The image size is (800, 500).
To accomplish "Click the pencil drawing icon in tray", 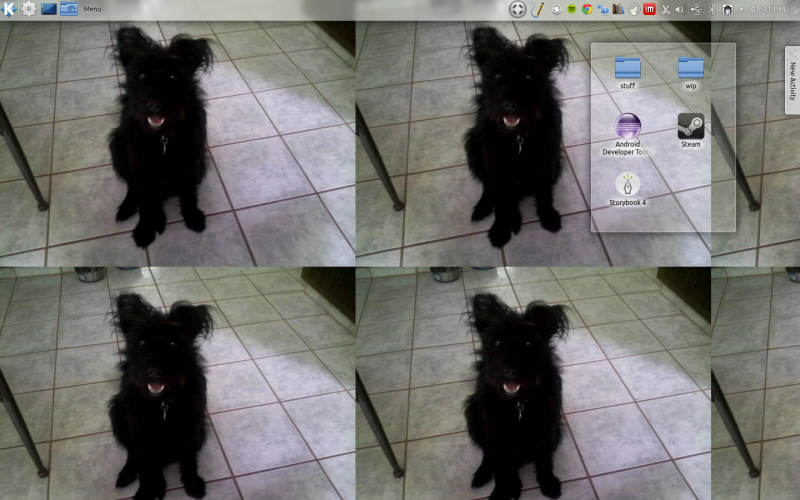I will pos(537,9).
